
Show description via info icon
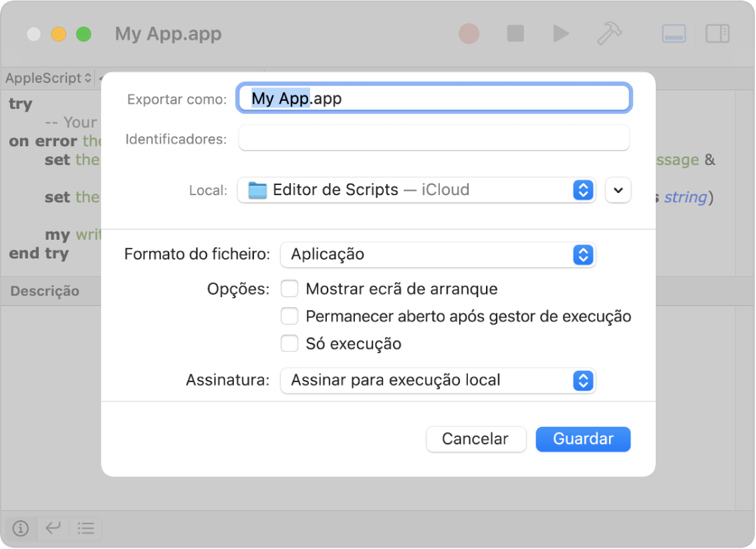[21, 529]
